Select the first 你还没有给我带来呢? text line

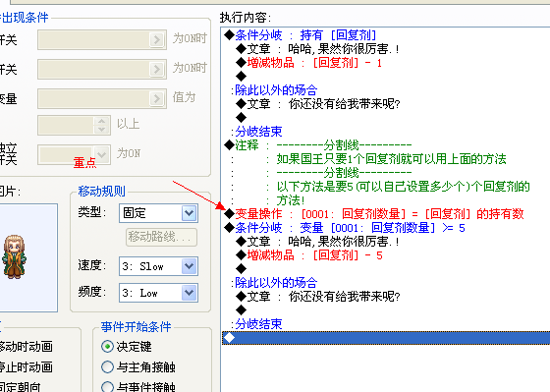[318, 104]
